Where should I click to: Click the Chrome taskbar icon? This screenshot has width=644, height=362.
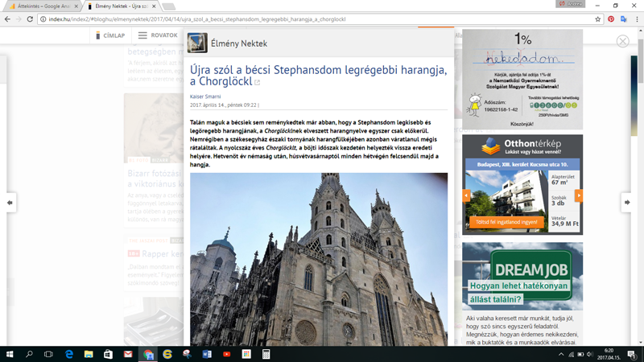(x=148, y=354)
